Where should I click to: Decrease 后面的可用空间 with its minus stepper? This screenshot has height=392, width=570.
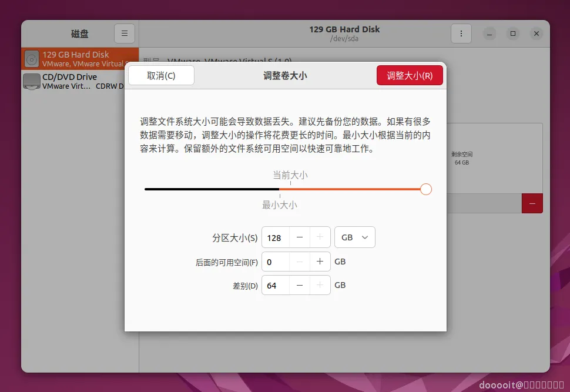coord(300,262)
